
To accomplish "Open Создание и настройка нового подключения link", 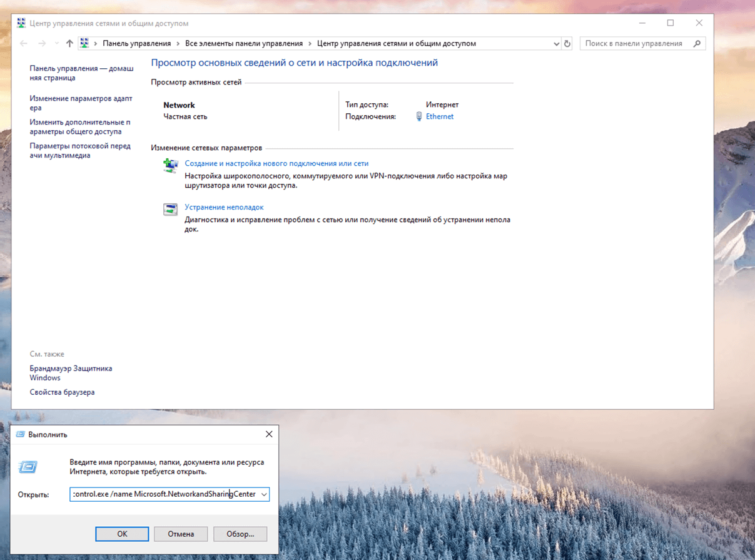I will pyautogui.click(x=276, y=163).
